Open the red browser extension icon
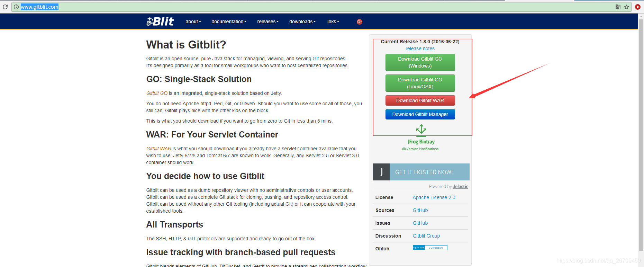The width and height of the screenshot is (644, 267). click(638, 7)
